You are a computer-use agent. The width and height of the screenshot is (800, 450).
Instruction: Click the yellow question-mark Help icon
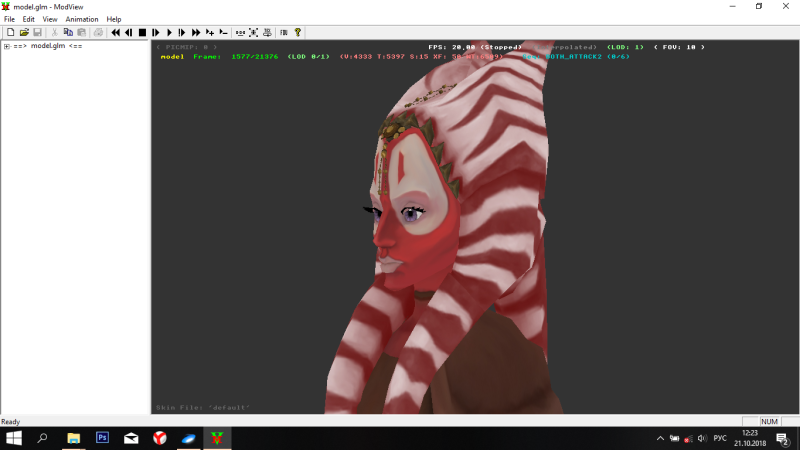pyautogui.click(x=297, y=32)
